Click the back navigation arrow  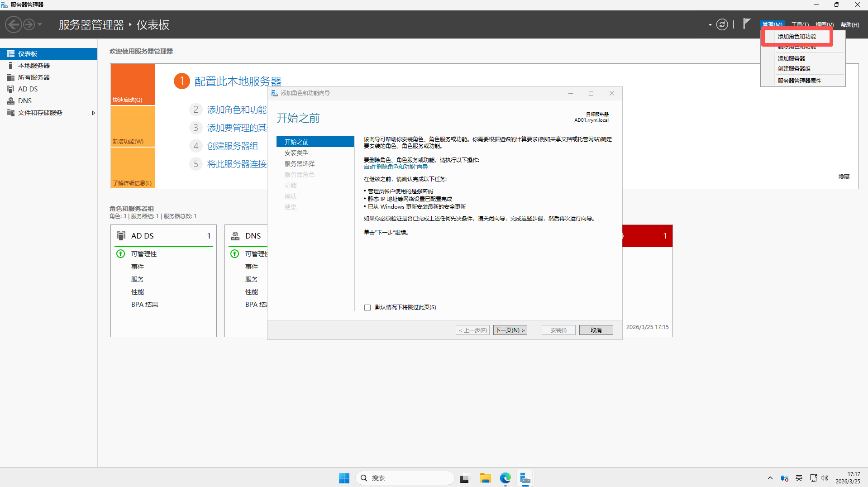point(14,24)
